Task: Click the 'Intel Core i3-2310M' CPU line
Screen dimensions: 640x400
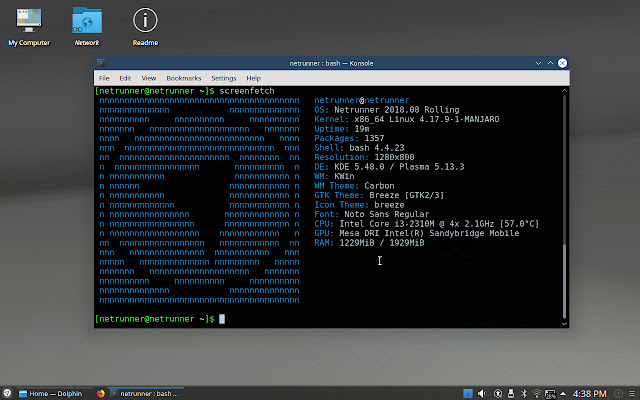Action: point(427,224)
